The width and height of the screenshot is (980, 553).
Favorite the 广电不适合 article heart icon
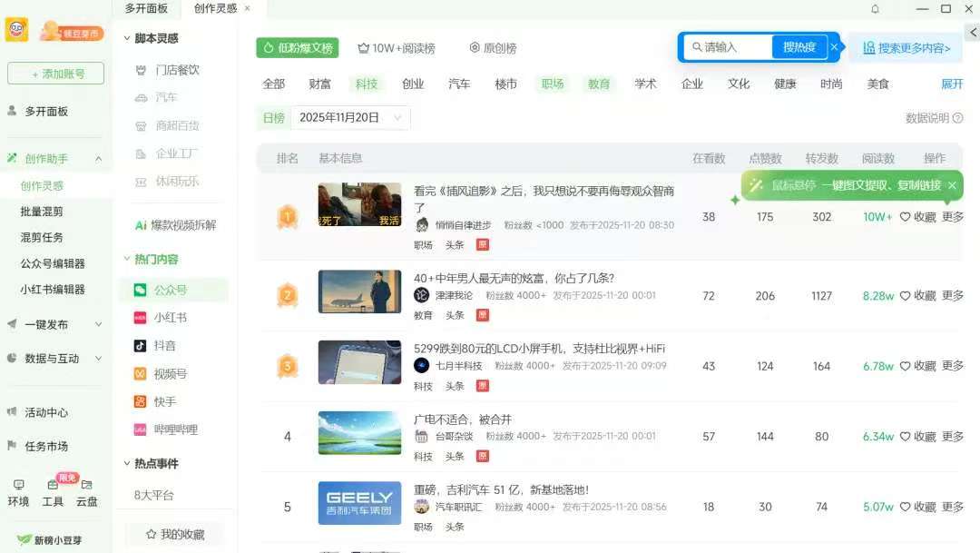[x=905, y=437]
